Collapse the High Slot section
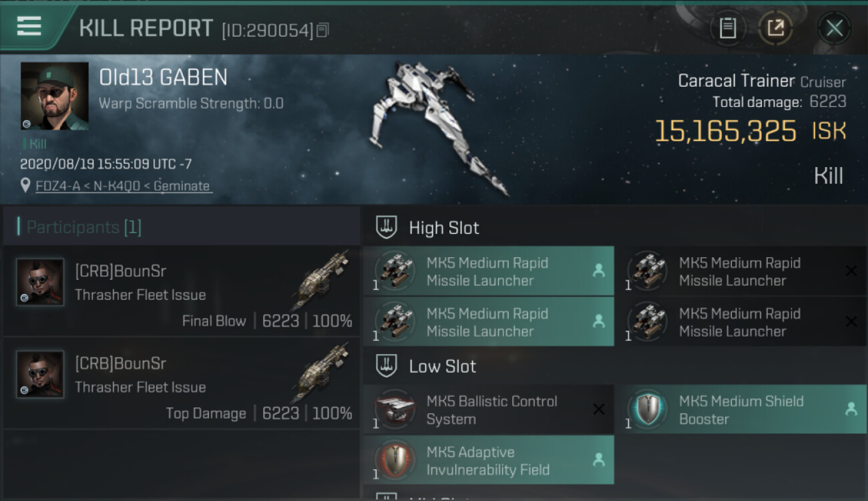The width and height of the screenshot is (868, 501). coord(615,227)
